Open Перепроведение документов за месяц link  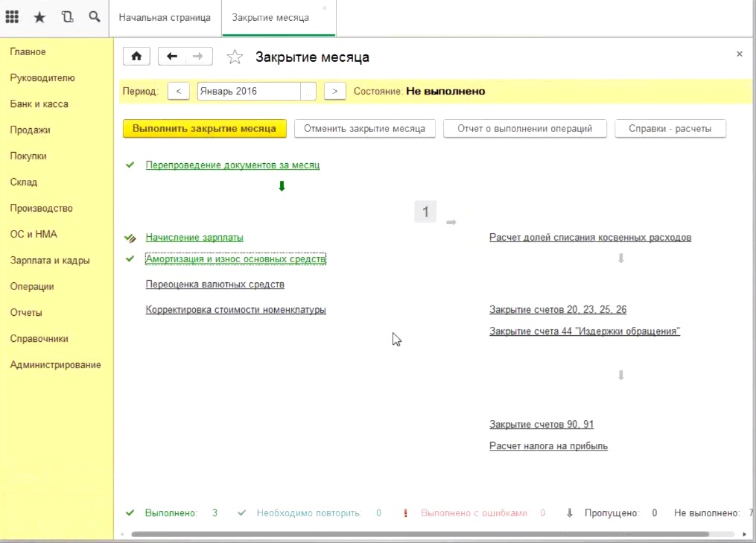click(x=232, y=165)
